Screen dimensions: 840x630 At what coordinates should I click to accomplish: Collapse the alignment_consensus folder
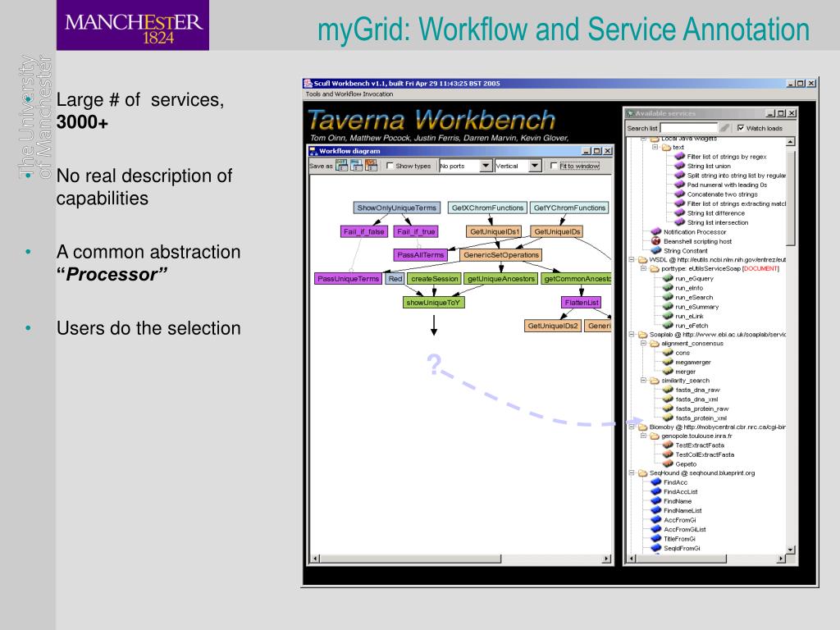click(x=643, y=343)
